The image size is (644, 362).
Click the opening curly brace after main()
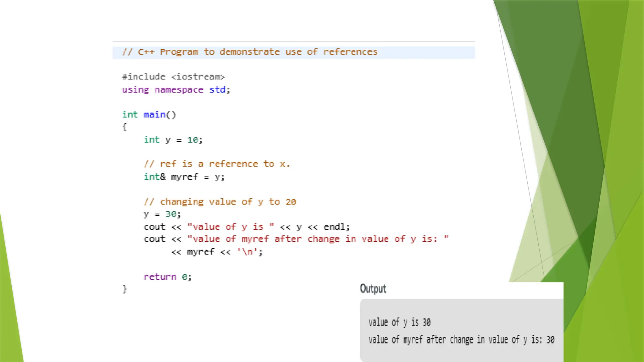(x=125, y=127)
